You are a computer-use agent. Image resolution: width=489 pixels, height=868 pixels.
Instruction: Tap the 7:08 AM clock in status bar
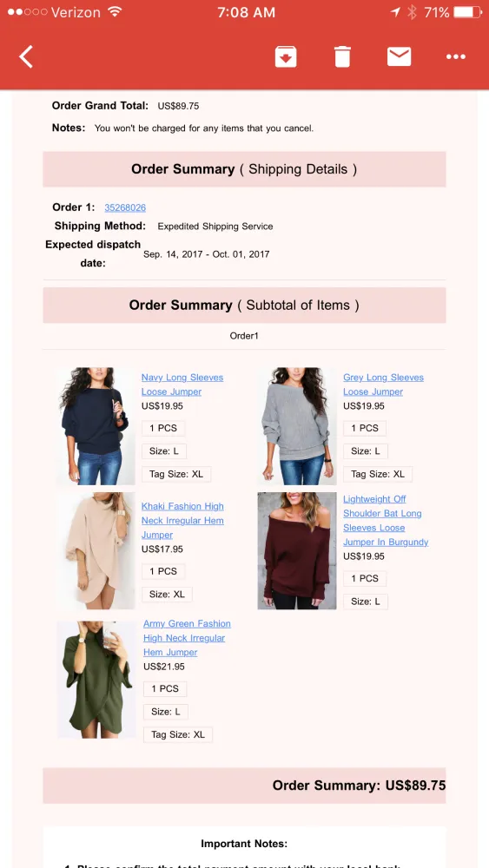(x=246, y=12)
